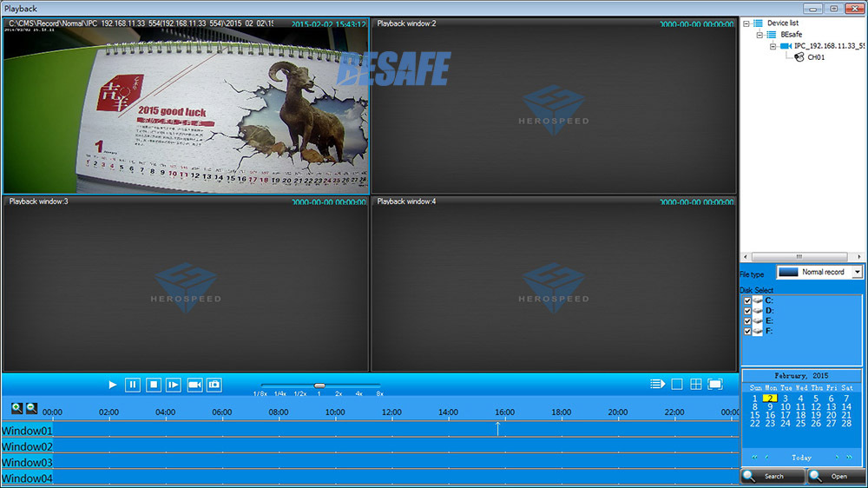Take a snapshot with the camera icon

click(x=214, y=385)
